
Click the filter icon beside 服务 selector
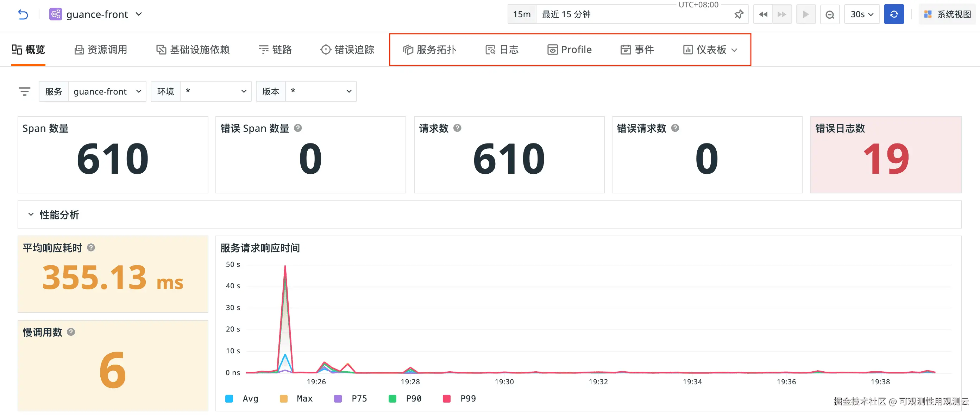point(25,92)
